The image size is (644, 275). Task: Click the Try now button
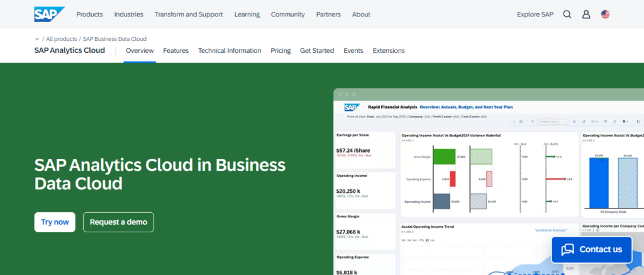coord(55,222)
